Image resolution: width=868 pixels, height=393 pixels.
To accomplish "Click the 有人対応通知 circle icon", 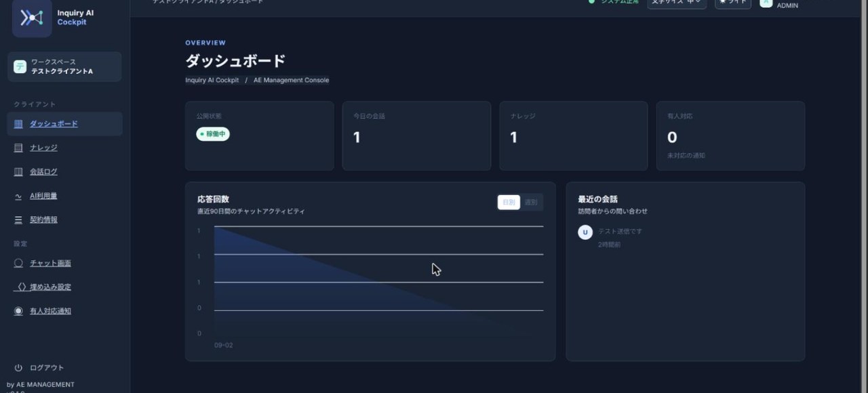I will (x=18, y=312).
